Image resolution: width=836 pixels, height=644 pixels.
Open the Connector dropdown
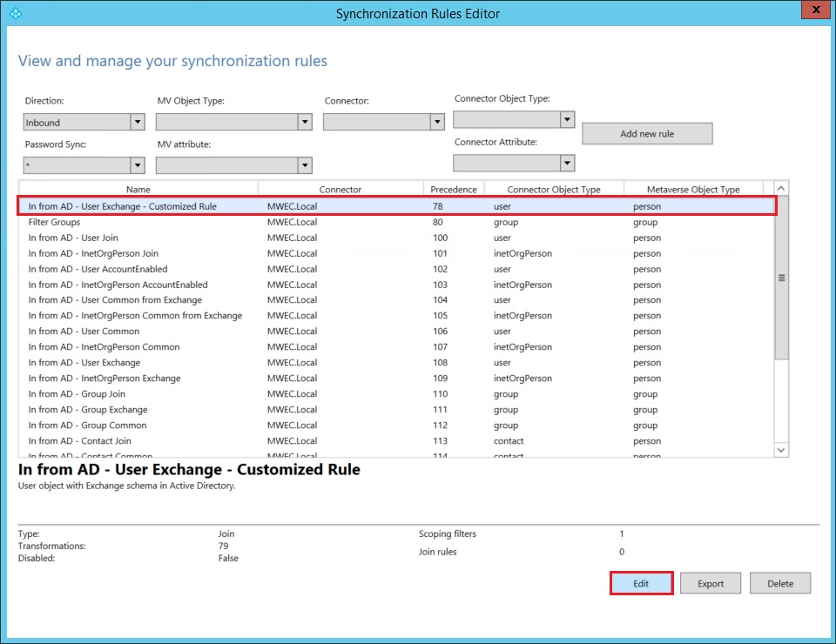click(437, 123)
